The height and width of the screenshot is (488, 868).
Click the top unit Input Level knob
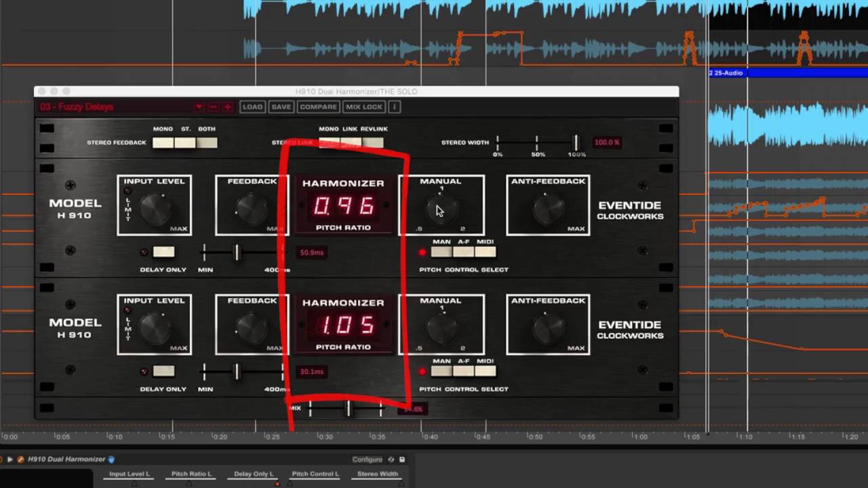coord(155,209)
